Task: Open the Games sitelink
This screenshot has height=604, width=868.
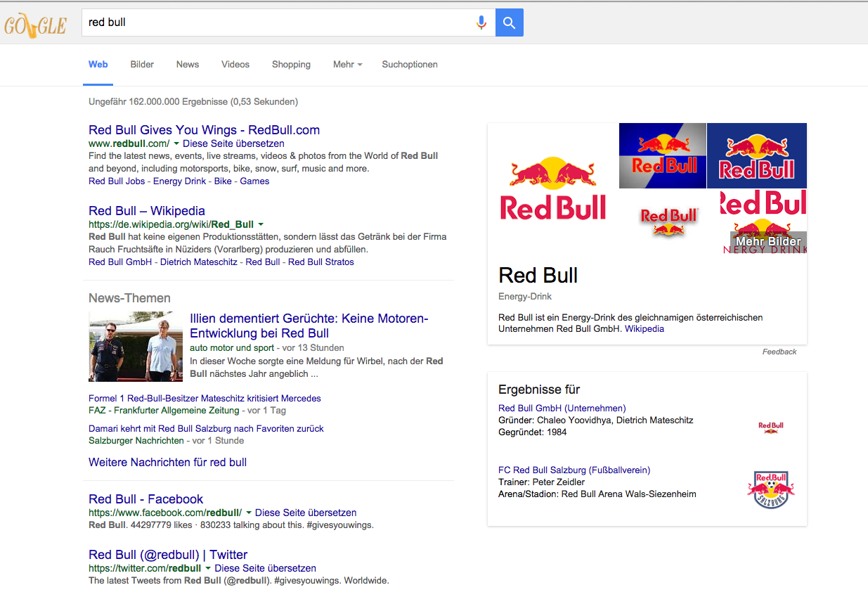Action: pos(254,181)
